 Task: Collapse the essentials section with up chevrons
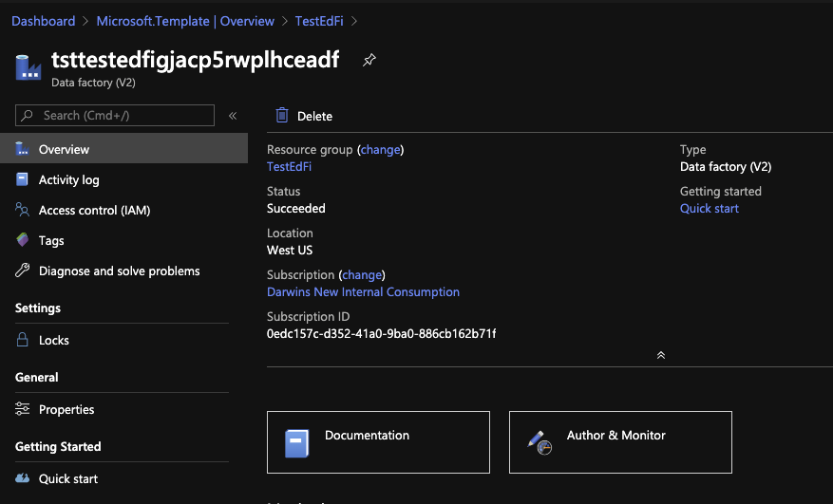(x=660, y=355)
